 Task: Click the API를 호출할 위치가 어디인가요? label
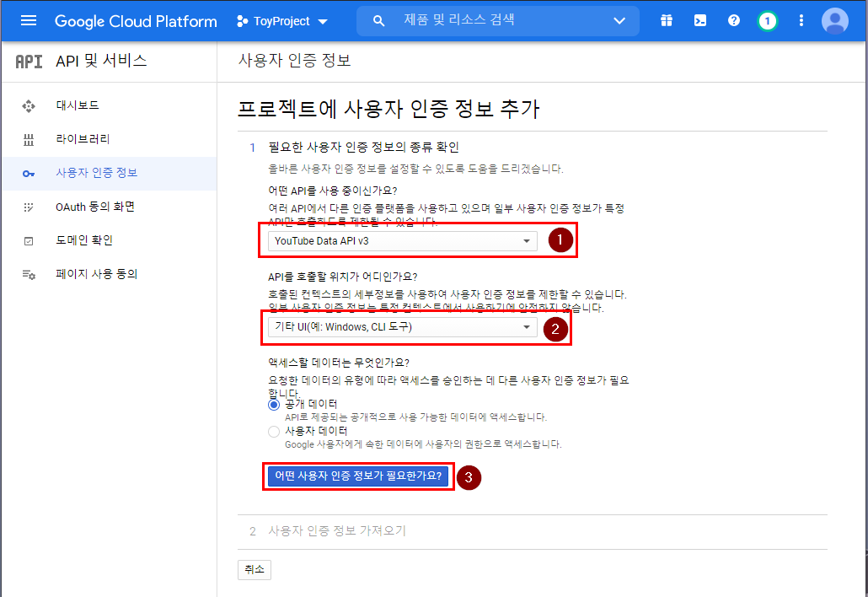point(343,277)
